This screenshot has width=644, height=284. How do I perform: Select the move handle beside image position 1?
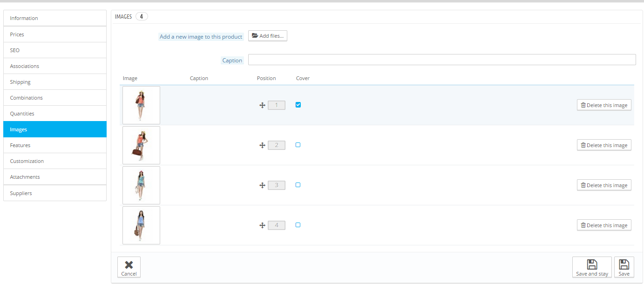[x=262, y=105]
